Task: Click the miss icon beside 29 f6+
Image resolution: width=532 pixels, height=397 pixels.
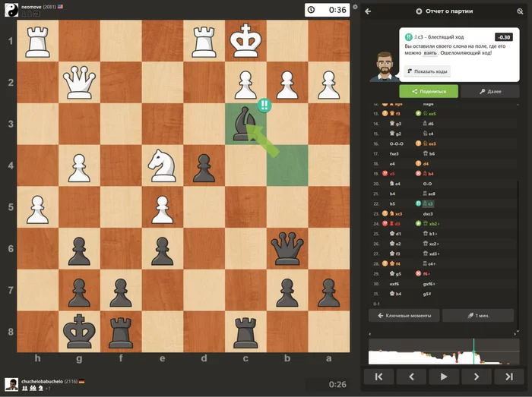Action: click(x=418, y=274)
